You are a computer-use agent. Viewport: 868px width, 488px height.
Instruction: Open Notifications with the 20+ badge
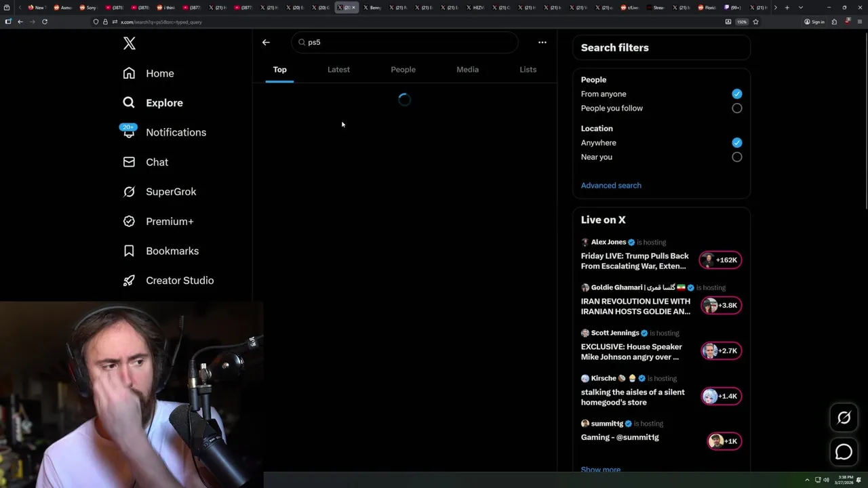tap(163, 132)
